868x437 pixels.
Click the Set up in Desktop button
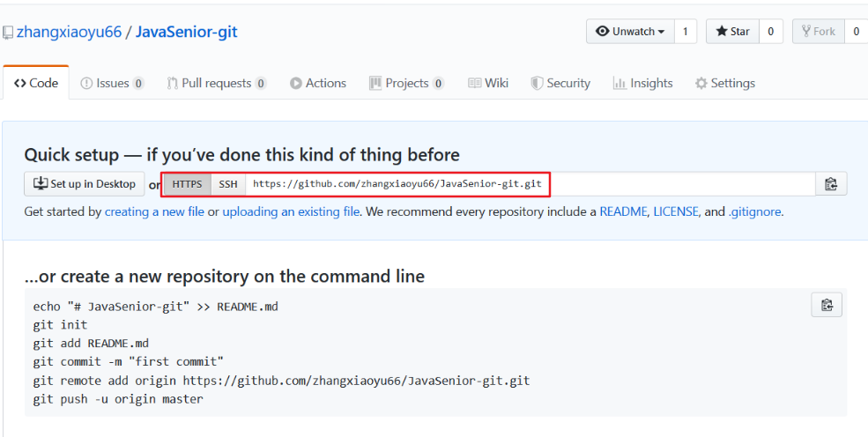click(85, 184)
